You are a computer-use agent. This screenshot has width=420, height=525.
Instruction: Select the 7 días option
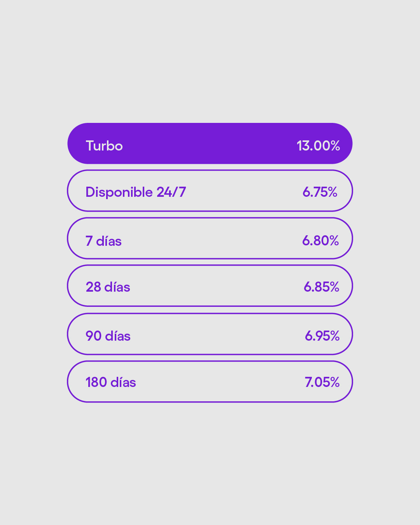click(x=210, y=238)
